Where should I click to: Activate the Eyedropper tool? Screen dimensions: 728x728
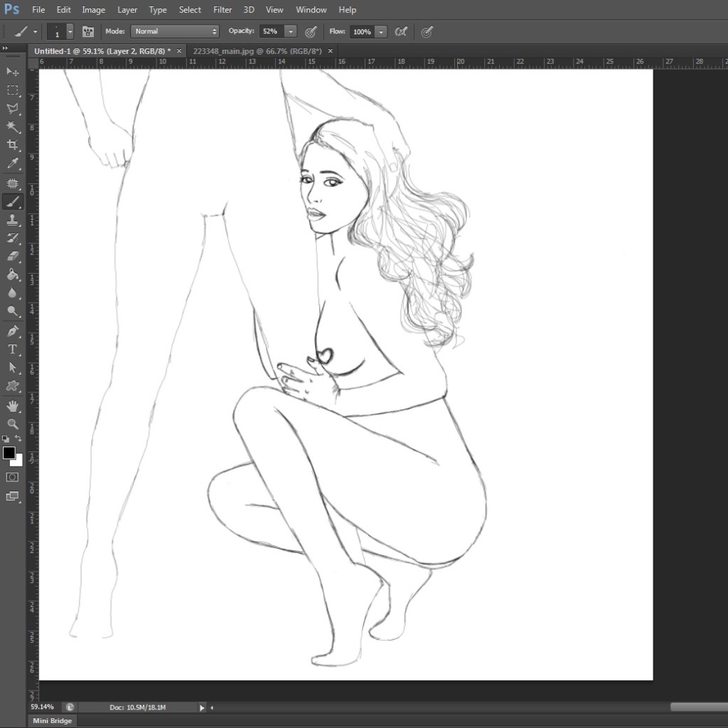[11, 164]
